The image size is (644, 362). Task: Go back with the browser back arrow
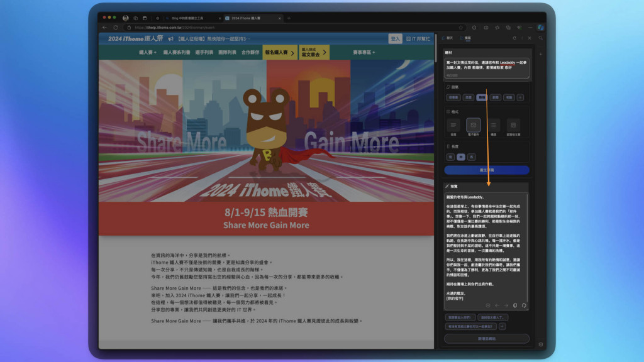[x=105, y=28]
